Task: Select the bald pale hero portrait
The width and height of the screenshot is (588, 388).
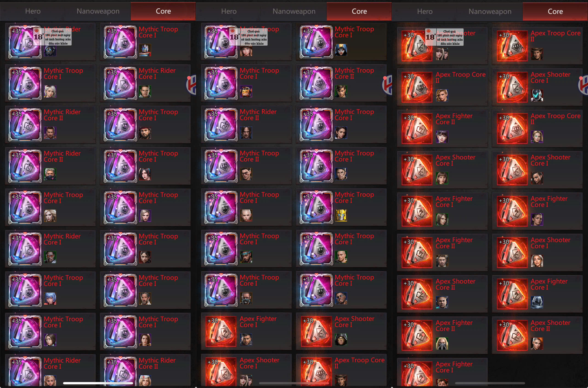Action: [x=246, y=215]
